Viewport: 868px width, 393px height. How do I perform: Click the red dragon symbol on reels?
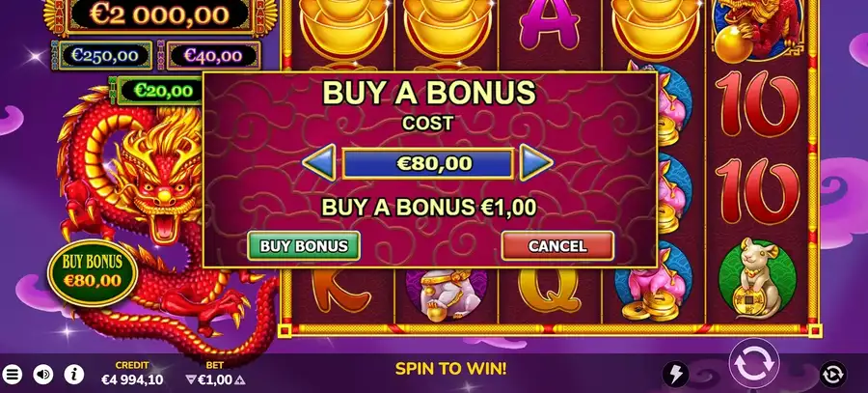coord(758,31)
